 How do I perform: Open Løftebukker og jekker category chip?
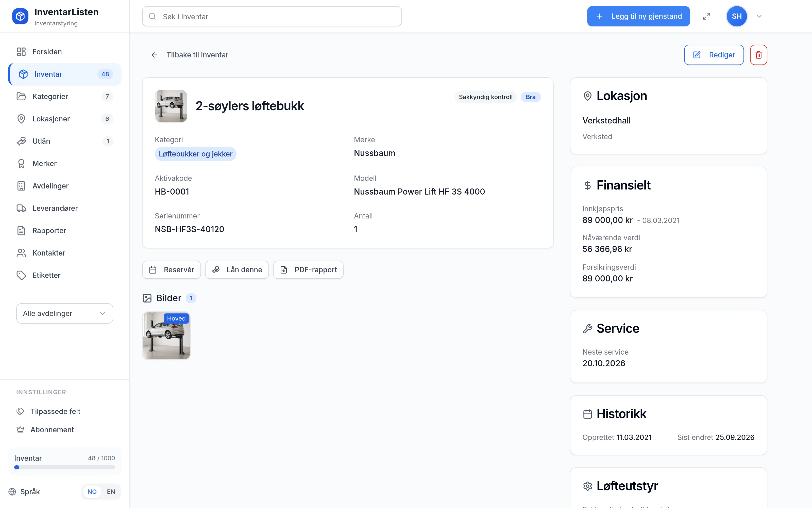pyautogui.click(x=195, y=154)
